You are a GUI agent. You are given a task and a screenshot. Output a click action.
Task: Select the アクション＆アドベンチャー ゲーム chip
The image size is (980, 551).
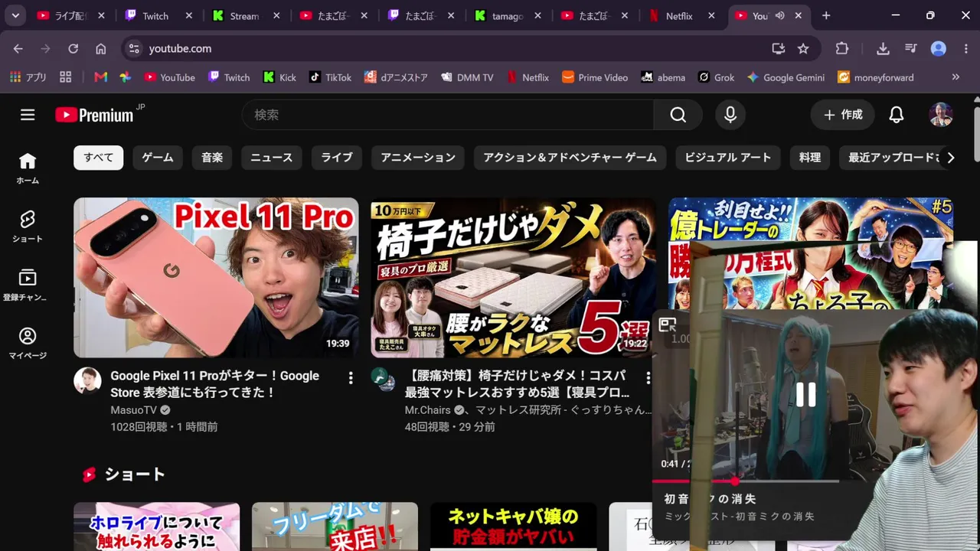[570, 158]
